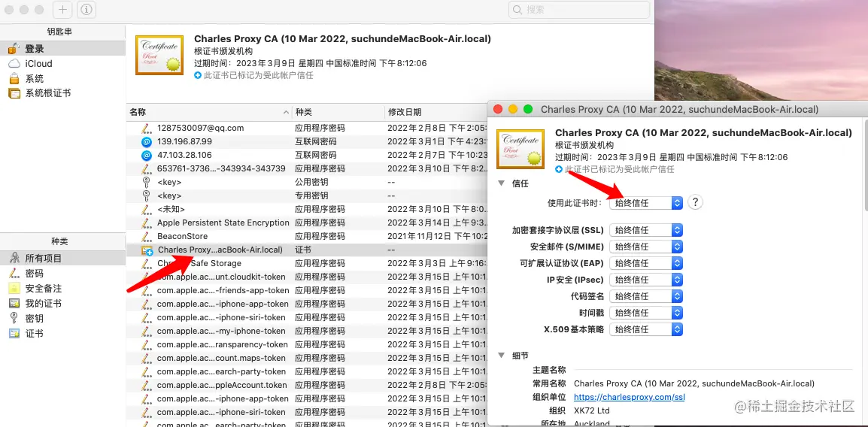
Task: Open the 加密套接字协议层 (SSL) dropdown
Action: [646, 230]
